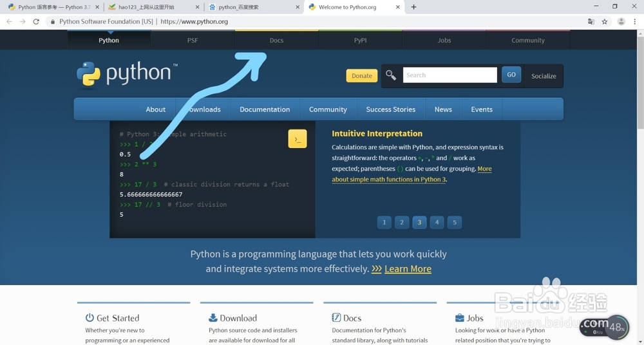Click the Docs section icon
644x345 pixels.
tap(336, 317)
